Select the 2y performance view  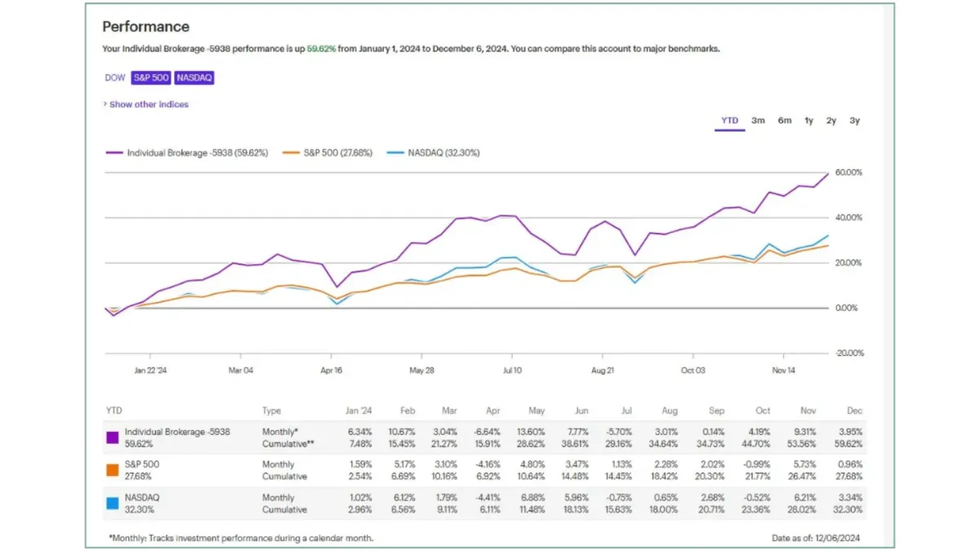[831, 120]
